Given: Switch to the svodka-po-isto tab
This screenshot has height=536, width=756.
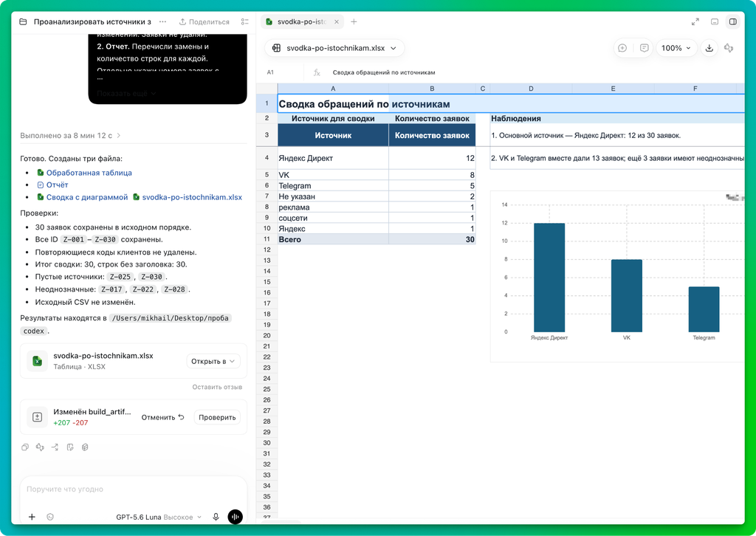Looking at the screenshot, I should click(301, 21).
